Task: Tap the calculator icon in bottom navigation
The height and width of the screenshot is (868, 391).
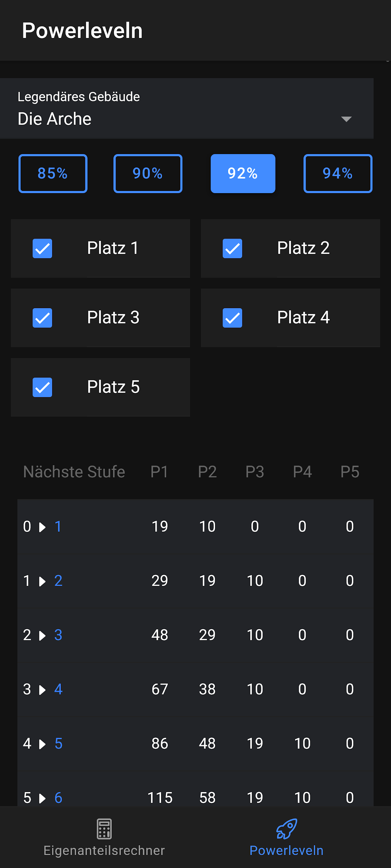Action: point(104,829)
